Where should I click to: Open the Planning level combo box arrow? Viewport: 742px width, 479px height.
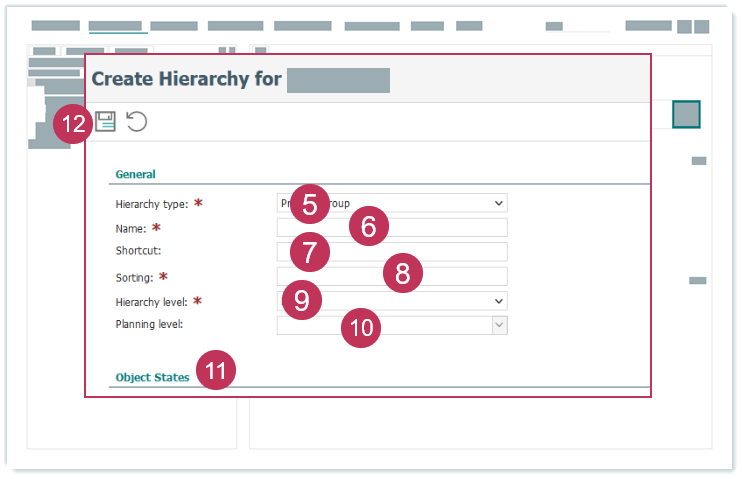point(499,325)
